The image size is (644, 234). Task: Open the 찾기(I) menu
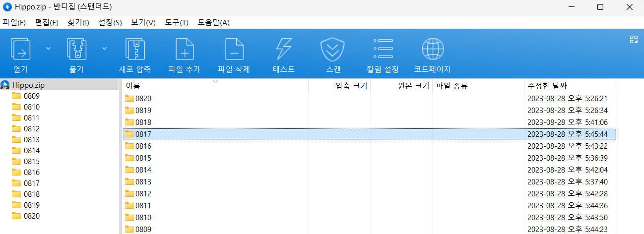[x=78, y=23]
